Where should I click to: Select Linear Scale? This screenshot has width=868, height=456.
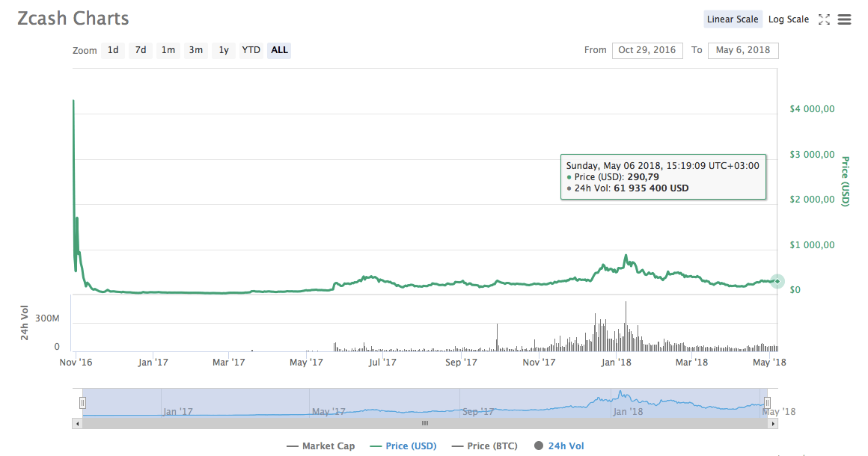[x=733, y=19]
